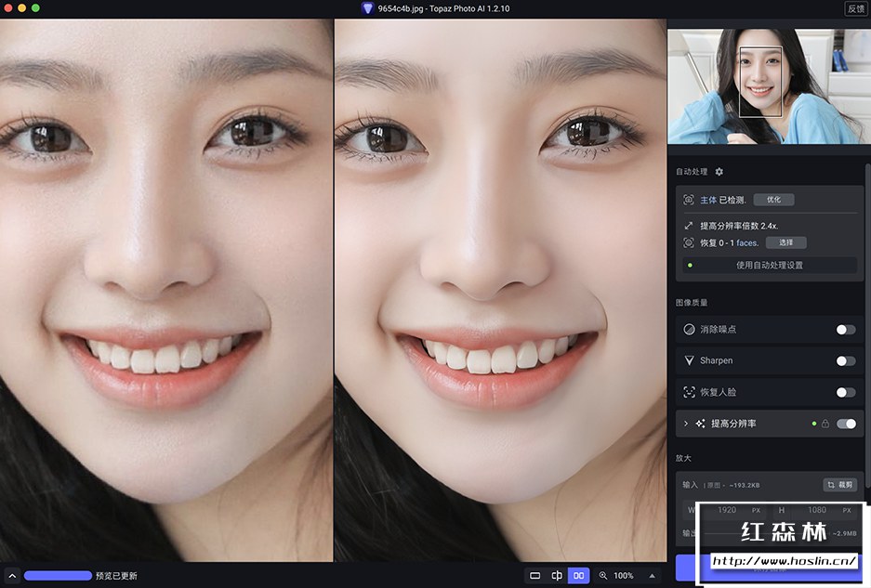Image resolution: width=871 pixels, height=588 pixels.
Task: Enable the Sharpen switch
Action: click(x=846, y=361)
